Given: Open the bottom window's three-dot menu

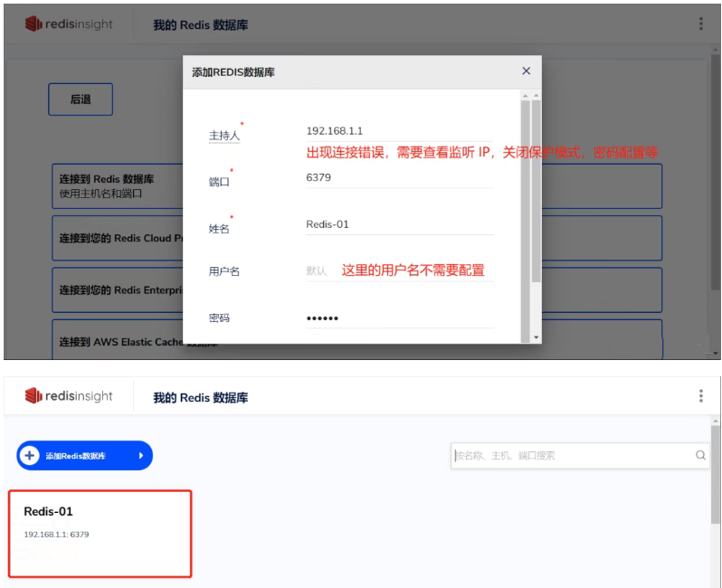Looking at the screenshot, I should [701, 395].
